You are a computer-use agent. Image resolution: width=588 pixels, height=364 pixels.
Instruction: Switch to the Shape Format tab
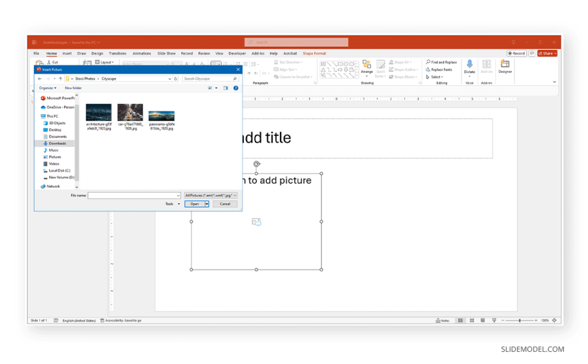314,53
